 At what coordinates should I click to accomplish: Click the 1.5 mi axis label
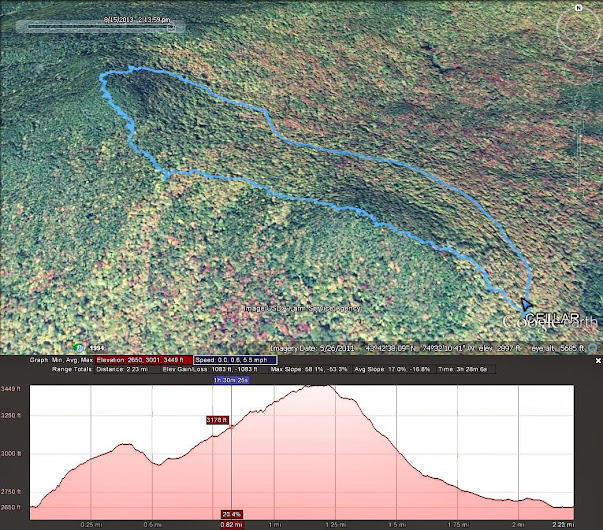point(397,525)
